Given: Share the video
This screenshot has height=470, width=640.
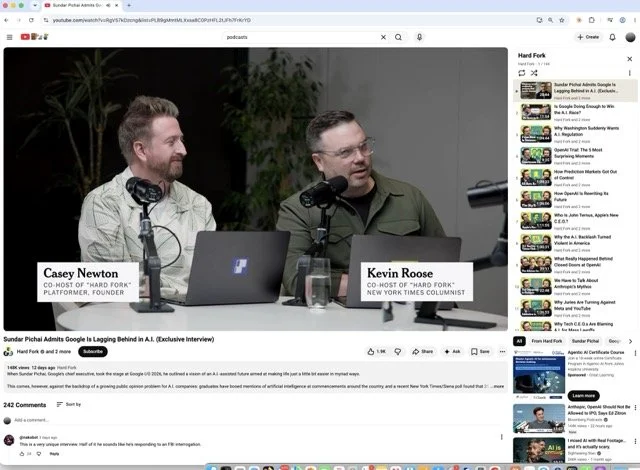Looking at the screenshot, I should tap(423, 351).
